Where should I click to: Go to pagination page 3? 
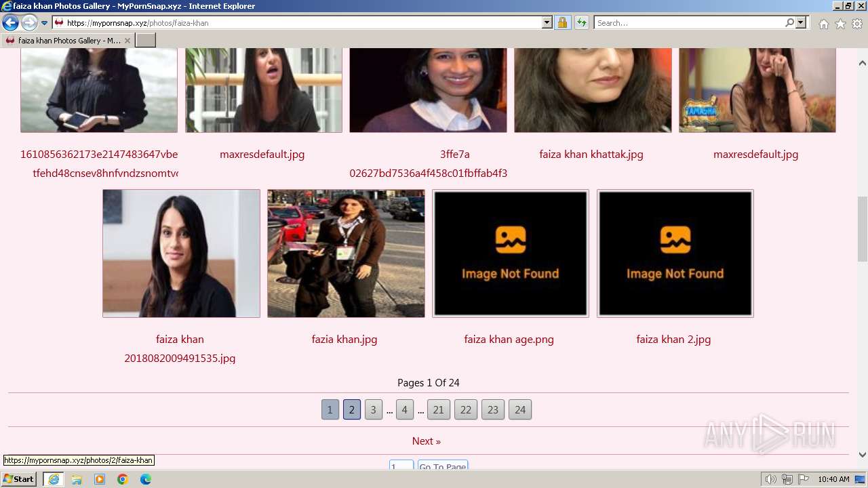pyautogui.click(x=373, y=409)
